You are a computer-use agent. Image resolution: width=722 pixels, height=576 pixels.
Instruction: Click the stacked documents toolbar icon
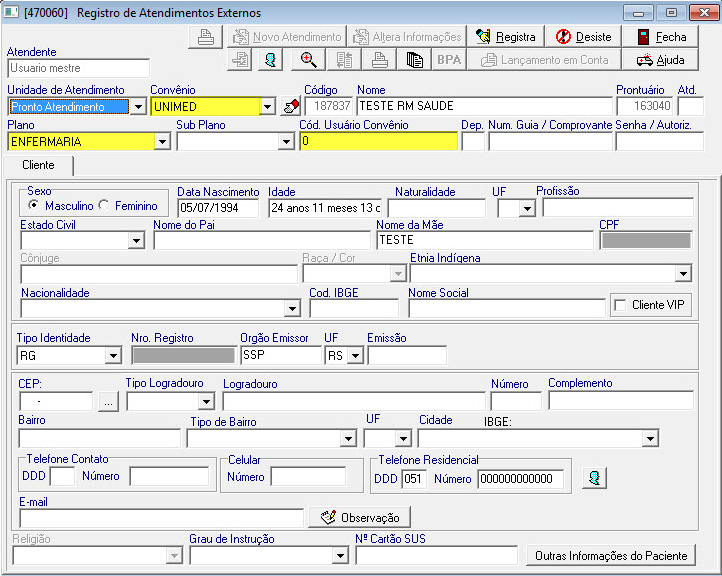(414, 60)
